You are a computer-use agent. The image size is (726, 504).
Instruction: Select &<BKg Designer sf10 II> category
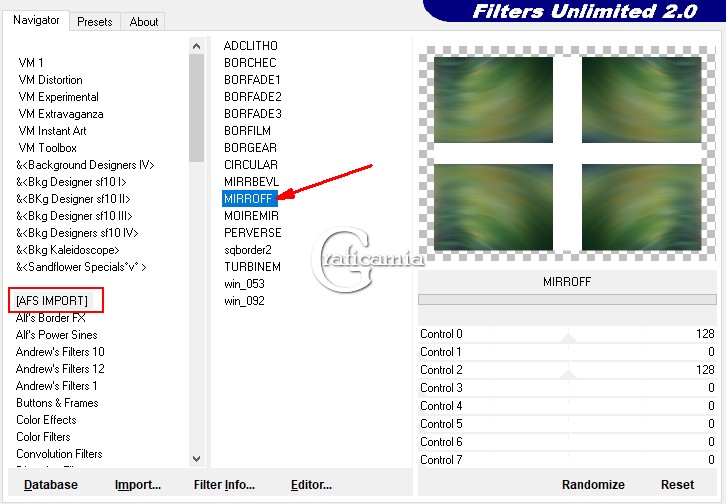tap(73, 199)
